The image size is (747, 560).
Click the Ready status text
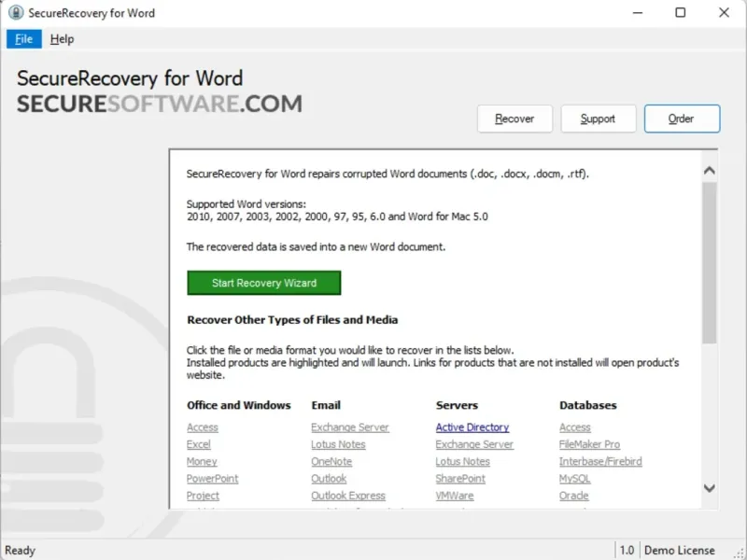pos(20,551)
